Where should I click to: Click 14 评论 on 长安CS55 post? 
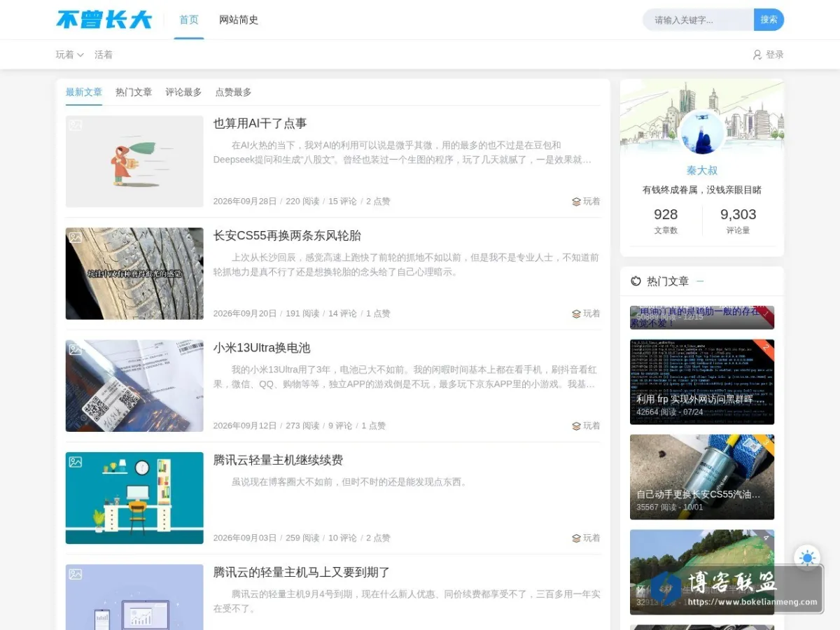(x=342, y=314)
